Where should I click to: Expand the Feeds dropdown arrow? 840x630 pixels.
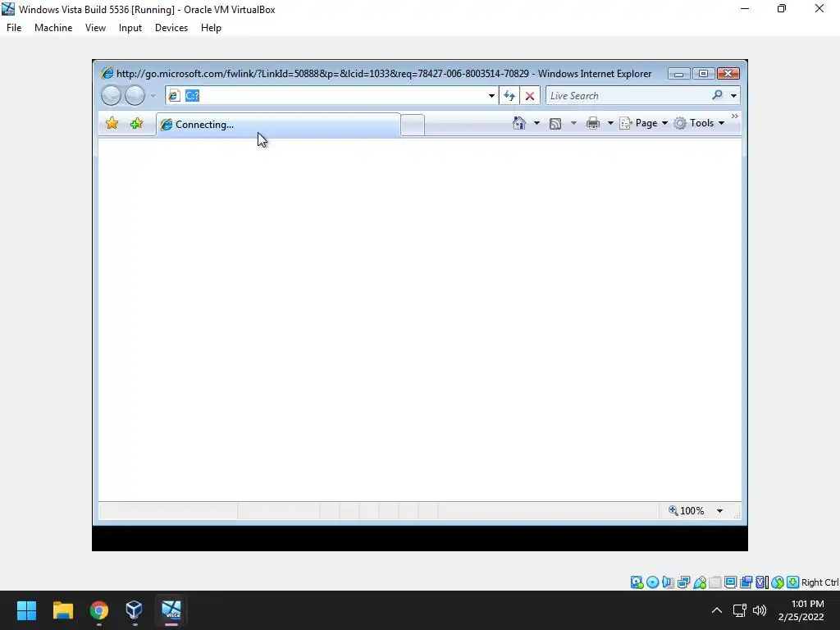point(573,123)
